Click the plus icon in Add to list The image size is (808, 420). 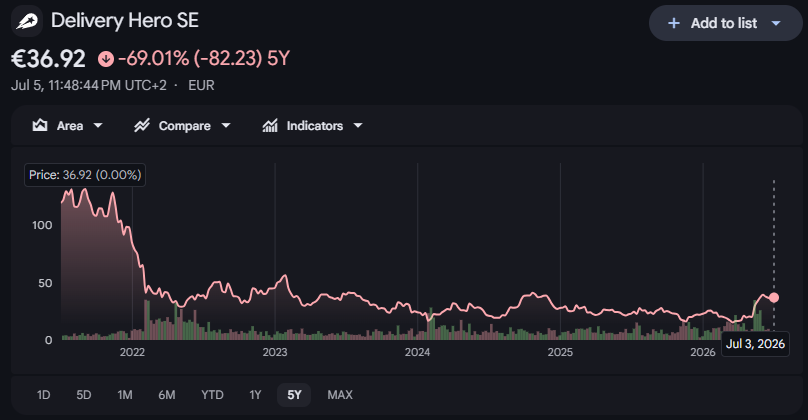pos(674,23)
